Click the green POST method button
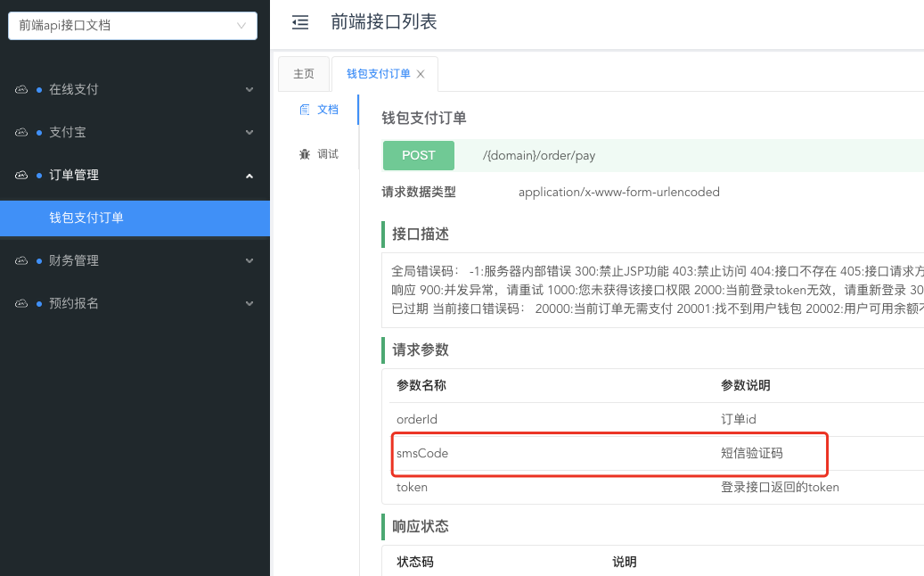Viewport: 924px width, 576px height. (x=419, y=156)
